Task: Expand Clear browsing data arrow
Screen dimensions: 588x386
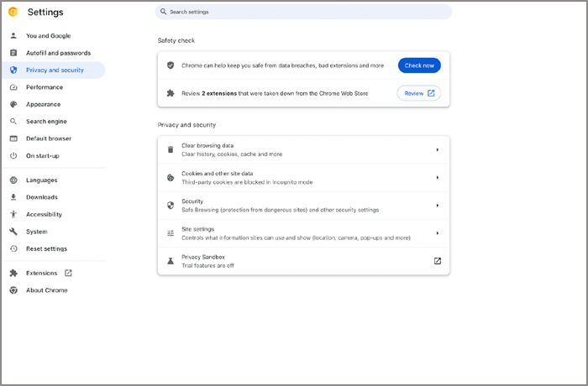Action: [438, 150]
